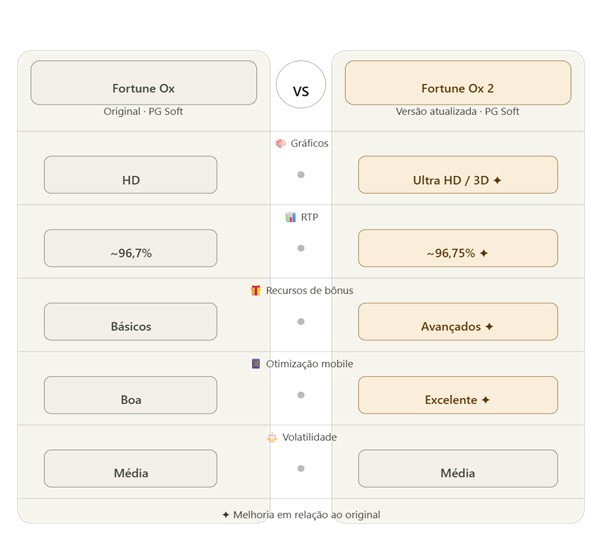Select the Fortune Ox header card

tap(144, 83)
